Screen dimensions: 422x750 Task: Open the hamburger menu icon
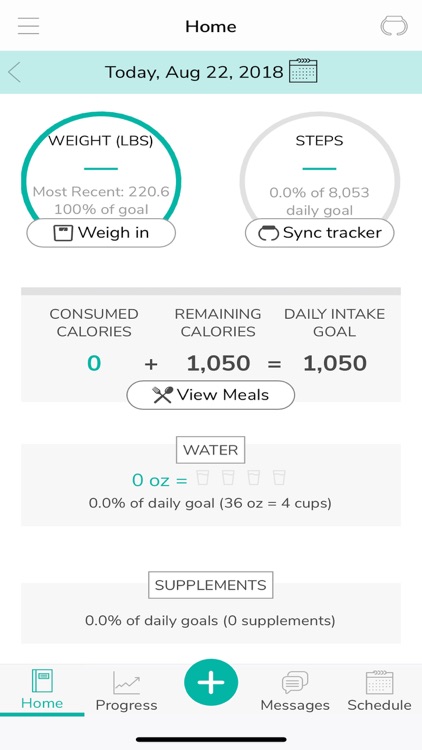[28, 26]
